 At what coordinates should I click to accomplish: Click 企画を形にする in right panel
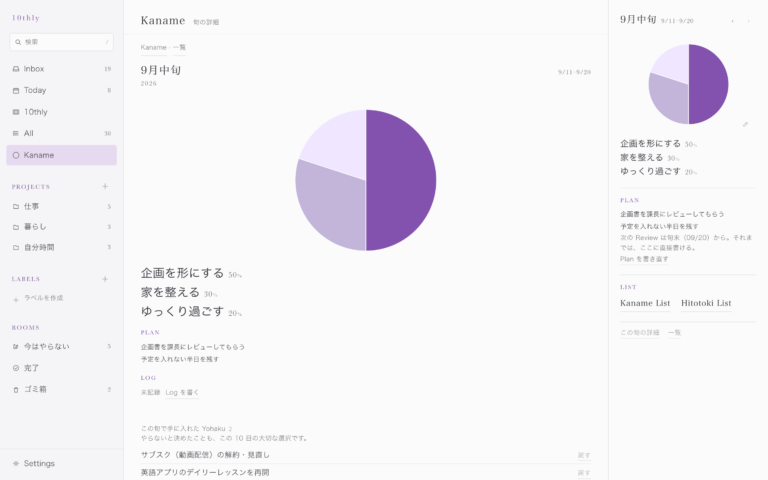pos(650,144)
